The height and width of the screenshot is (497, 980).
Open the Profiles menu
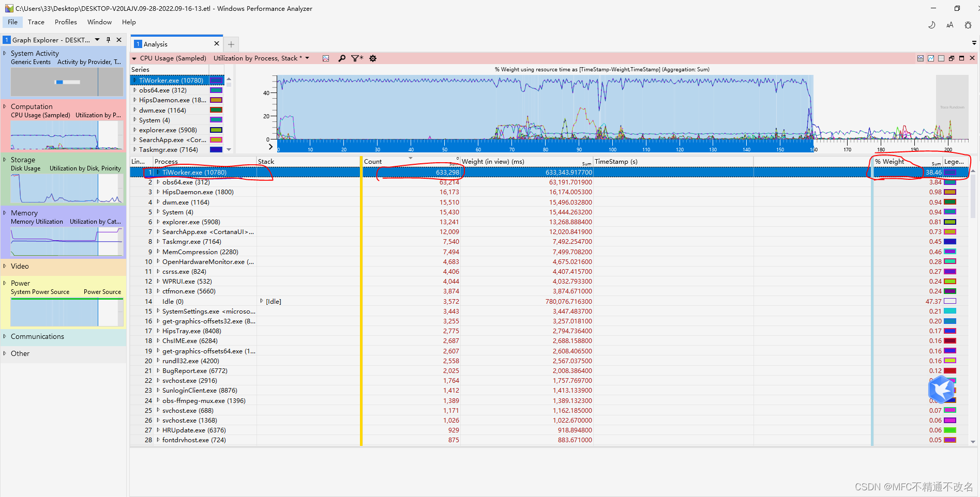[66, 22]
